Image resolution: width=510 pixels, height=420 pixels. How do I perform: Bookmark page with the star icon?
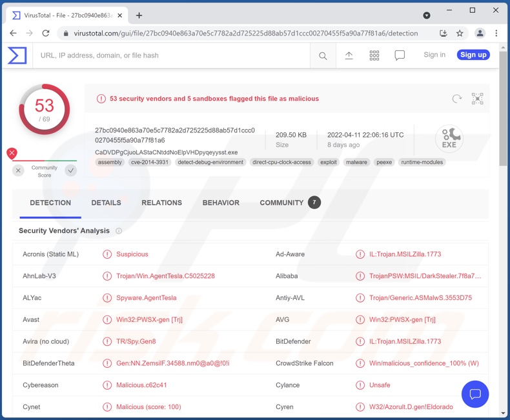coord(459,33)
